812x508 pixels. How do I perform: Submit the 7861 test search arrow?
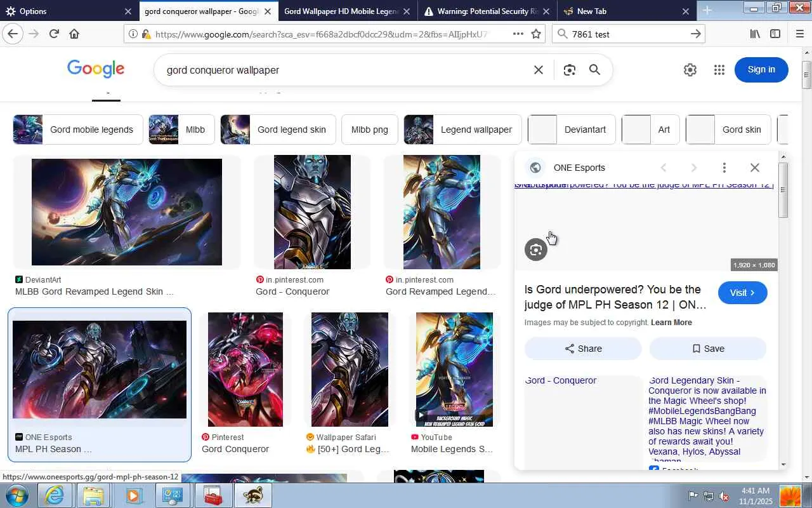tap(696, 34)
